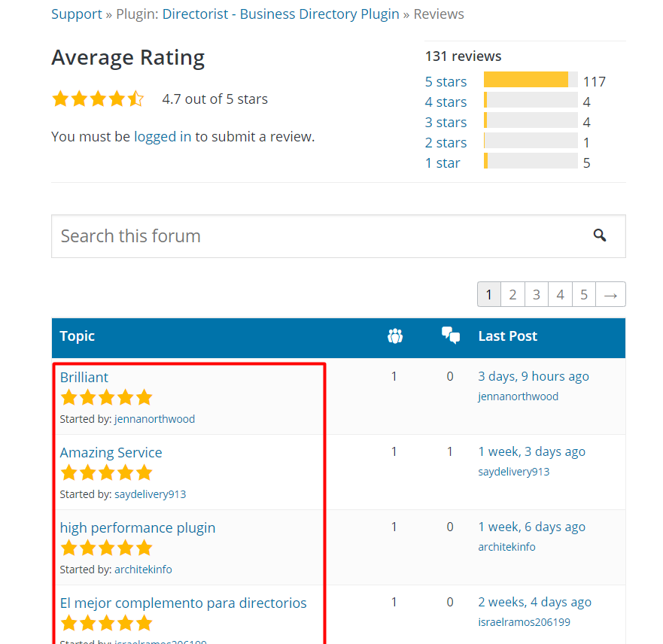663x644 pixels.
Task: Go to next page arrow
Action: pyautogui.click(x=610, y=294)
